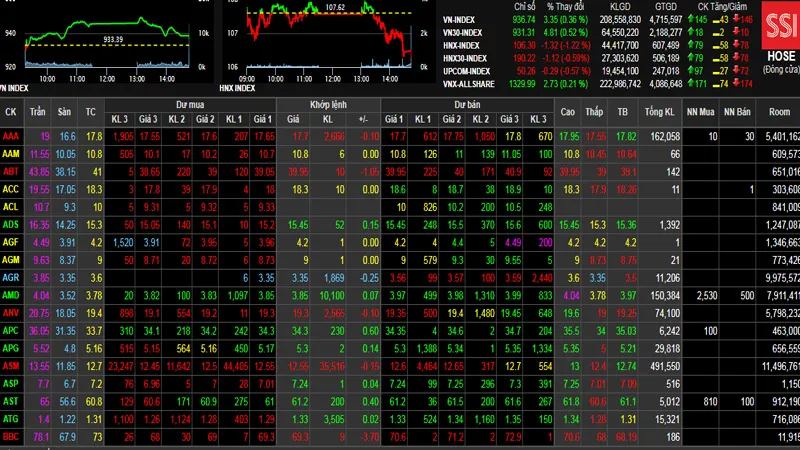The width and height of the screenshot is (800, 450).
Task: Click the % Thay đổi index header
Action: (x=565, y=7)
